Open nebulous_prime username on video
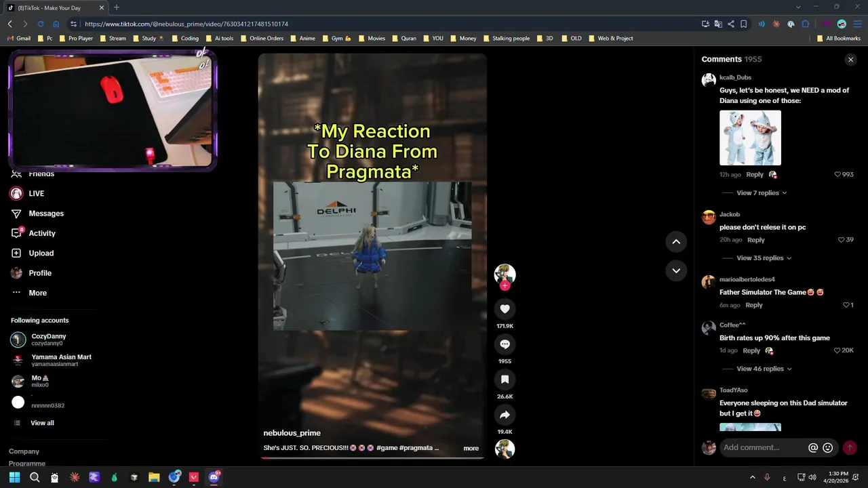Screen dimensions: 868x488 point(292,433)
